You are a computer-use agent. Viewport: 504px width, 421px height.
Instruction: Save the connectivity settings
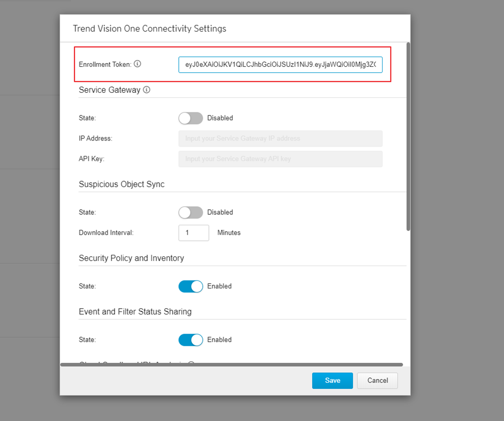332,380
